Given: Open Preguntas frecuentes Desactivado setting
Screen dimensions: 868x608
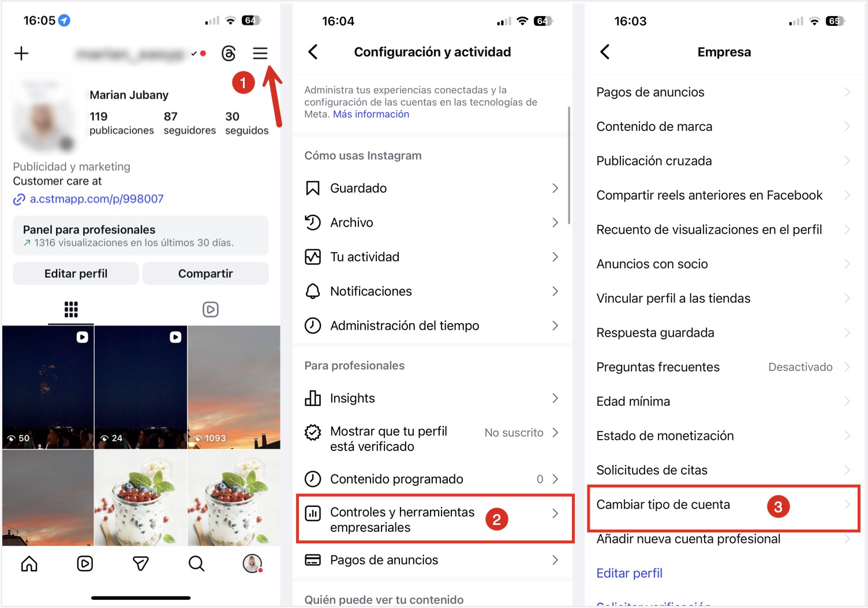Looking at the screenshot, I should 724,367.
